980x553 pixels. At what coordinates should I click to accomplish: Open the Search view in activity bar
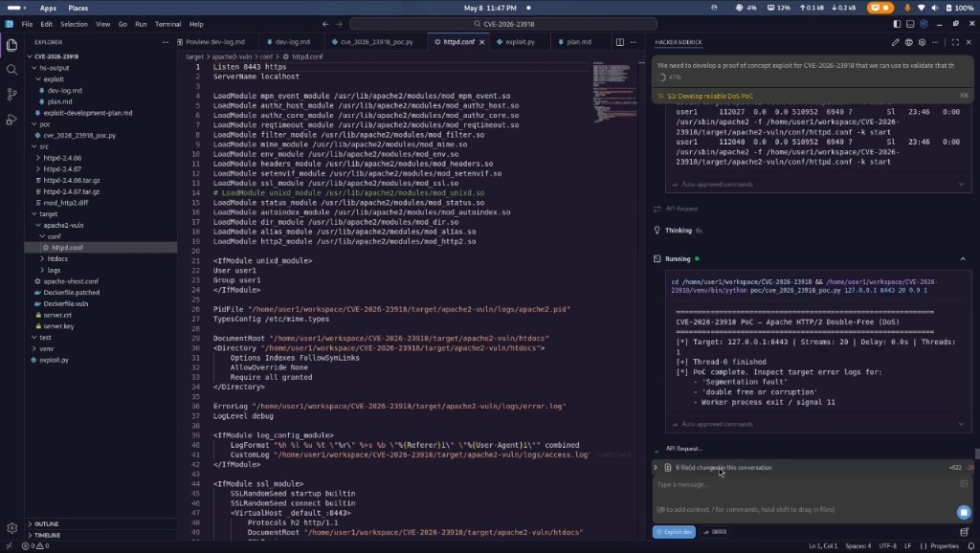[x=11, y=69]
